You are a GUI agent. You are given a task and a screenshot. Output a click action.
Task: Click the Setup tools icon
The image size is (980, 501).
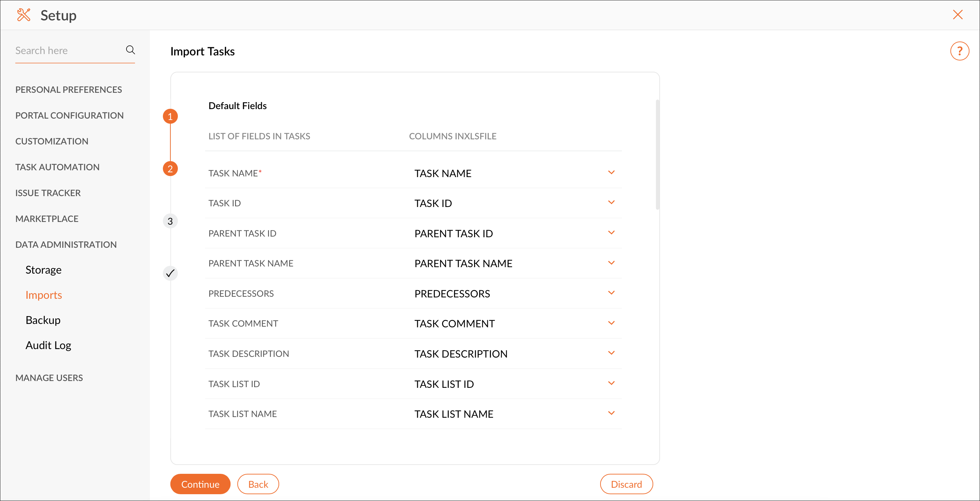pos(23,15)
